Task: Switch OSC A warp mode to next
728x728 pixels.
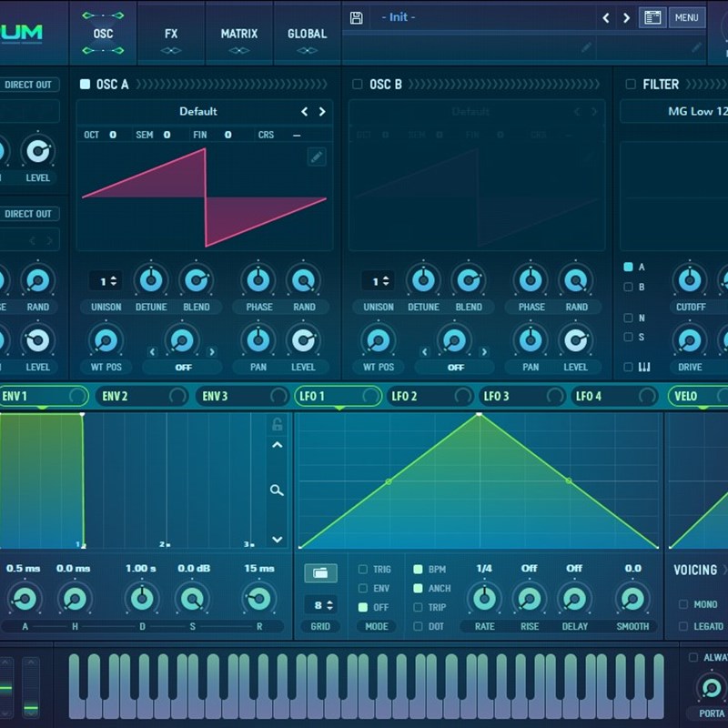Action: 212,352
